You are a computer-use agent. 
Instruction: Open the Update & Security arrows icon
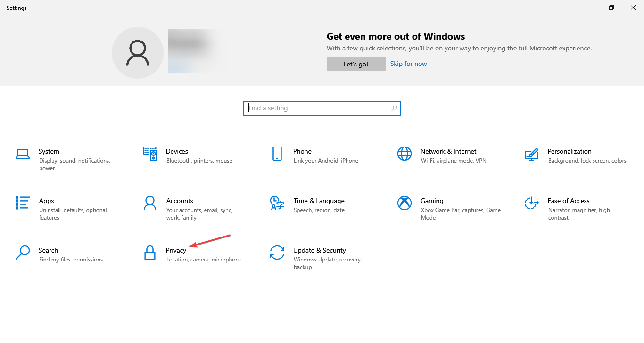pyautogui.click(x=277, y=253)
